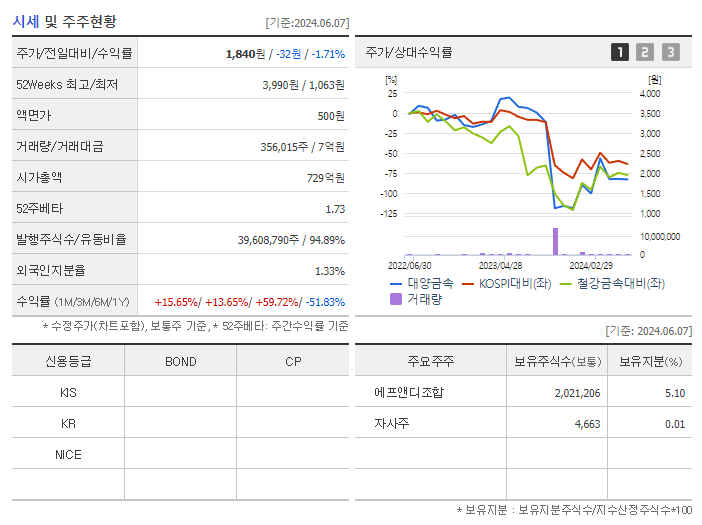Click the tall purple volume bar
702x525 pixels.
(x=556, y=241)
